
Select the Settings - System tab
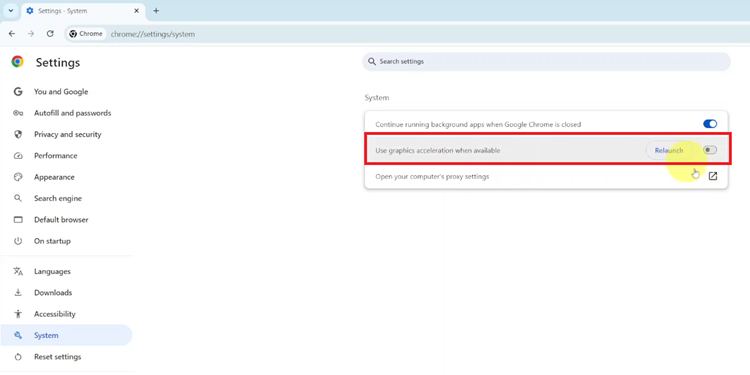click(83, 11)
